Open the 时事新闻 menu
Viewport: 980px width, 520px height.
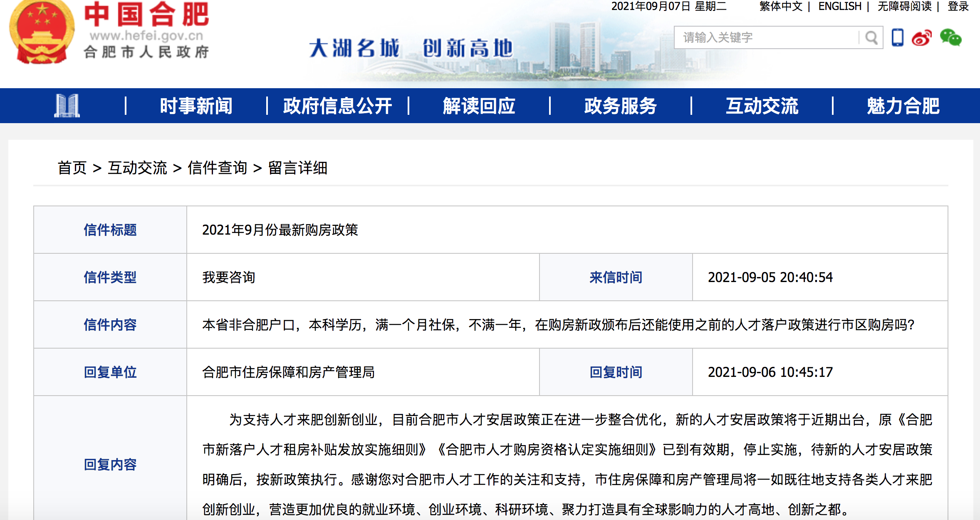pyautogui.click(x=196, y=106)
